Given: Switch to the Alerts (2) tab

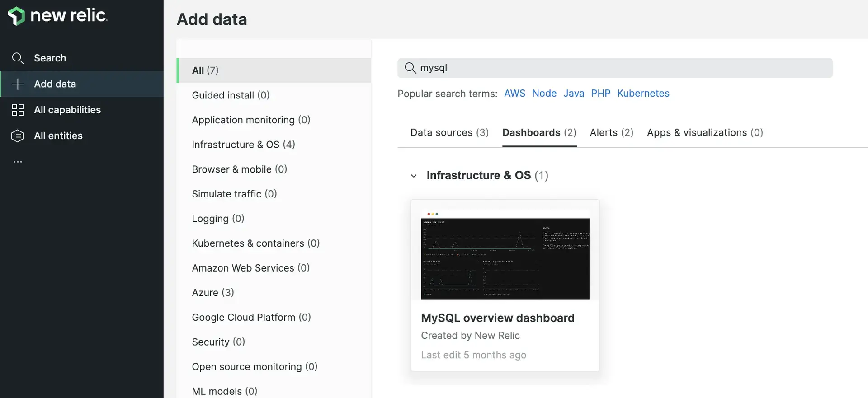Looking at the screenshot, I should pyautogui.click(x=611, y=132).
